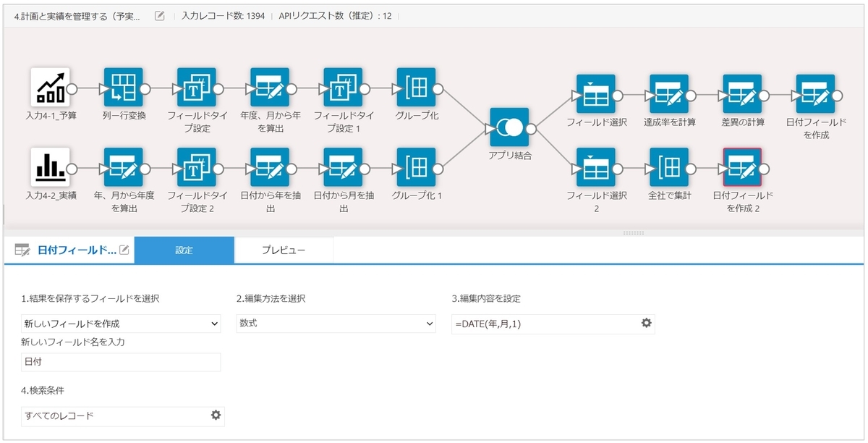Screen dimensions: 868x443
Task: Select the upper フィールド選択 node
Action: click(x=595, y=94)
